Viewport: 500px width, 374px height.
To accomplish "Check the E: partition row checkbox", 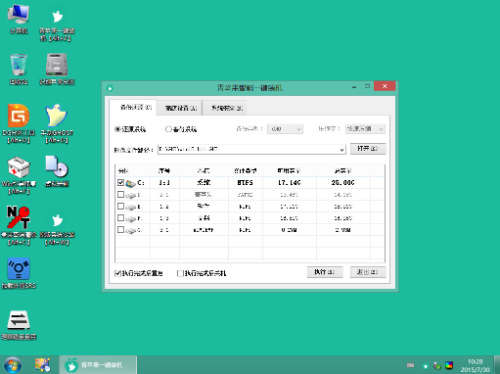I will pos(121,206).
